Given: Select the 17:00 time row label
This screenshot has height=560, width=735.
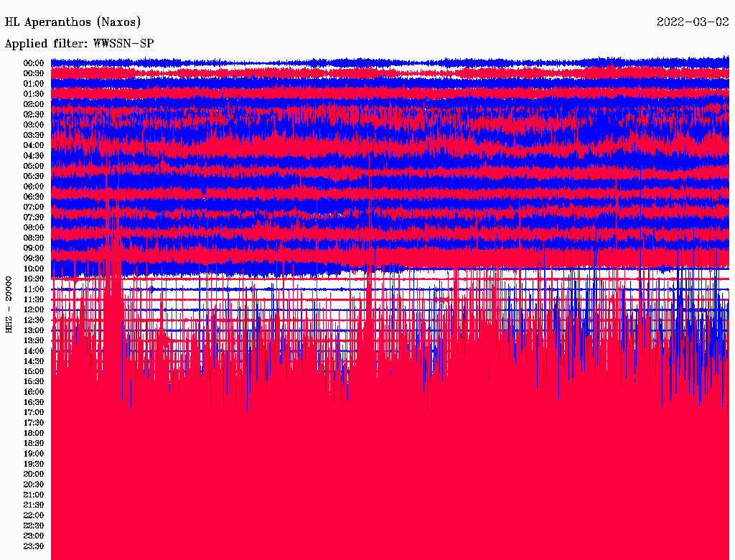Looking at the screenshot, I should [34, 412].
